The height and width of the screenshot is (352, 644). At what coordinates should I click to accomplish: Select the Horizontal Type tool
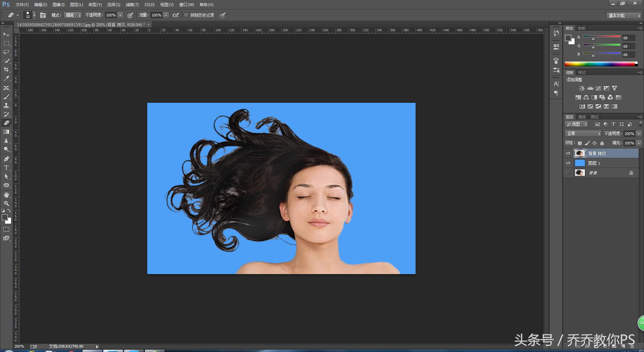6,168
